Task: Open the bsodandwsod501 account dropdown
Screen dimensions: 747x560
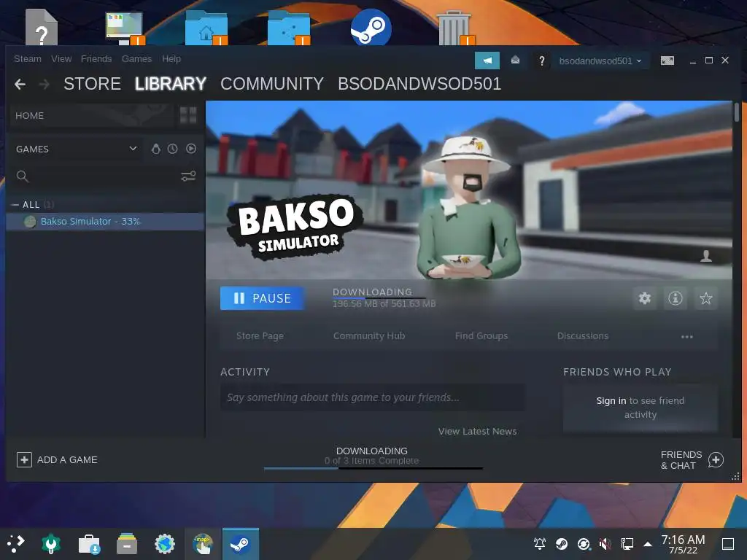Action: tap(600, 61)
